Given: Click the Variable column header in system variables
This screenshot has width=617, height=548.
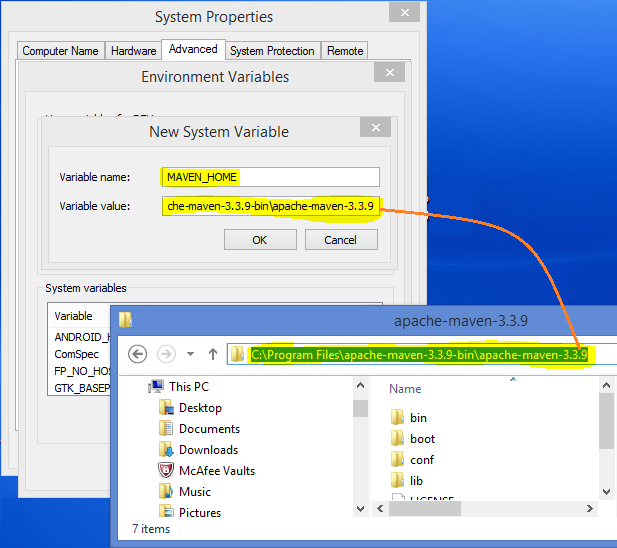Looking at the screenshot, I should pos(73,316).
